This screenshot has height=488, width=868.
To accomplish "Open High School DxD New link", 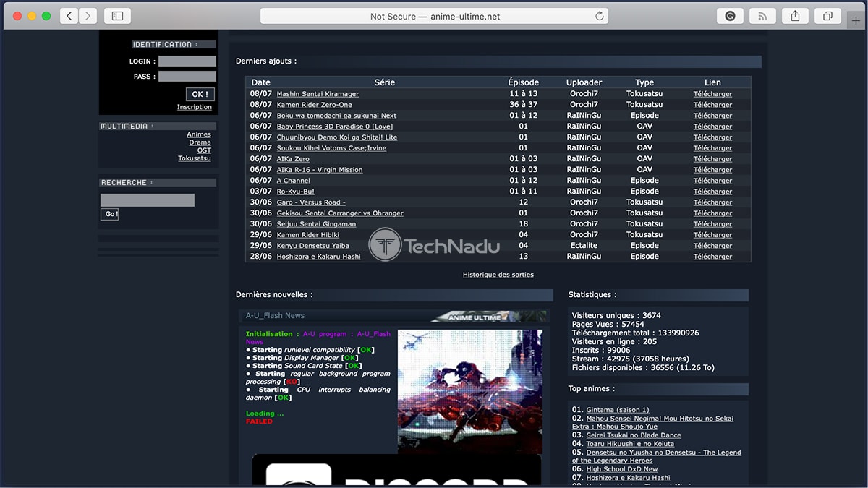I will [x=622, y=469].
